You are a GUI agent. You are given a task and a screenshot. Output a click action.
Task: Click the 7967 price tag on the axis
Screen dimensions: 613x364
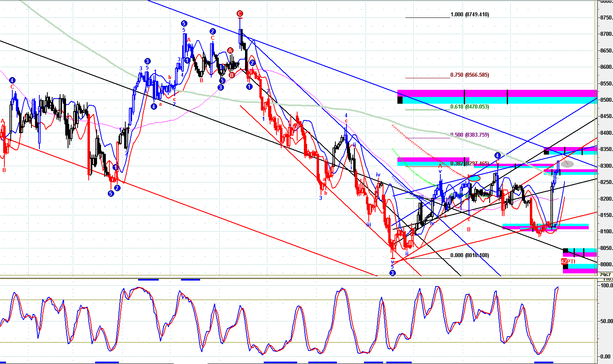click(x=605, y=275)
